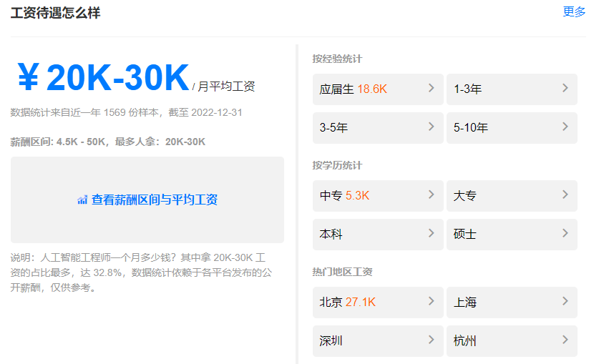Open 大专 education salary entry
This screenshot has height=364, width=599.
click(x=512, y=196)
